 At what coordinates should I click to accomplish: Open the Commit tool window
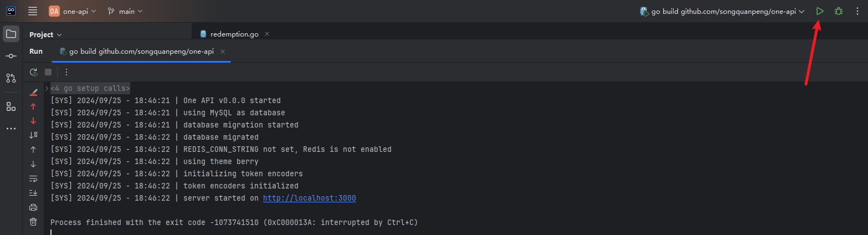click(x=11, y=56)
